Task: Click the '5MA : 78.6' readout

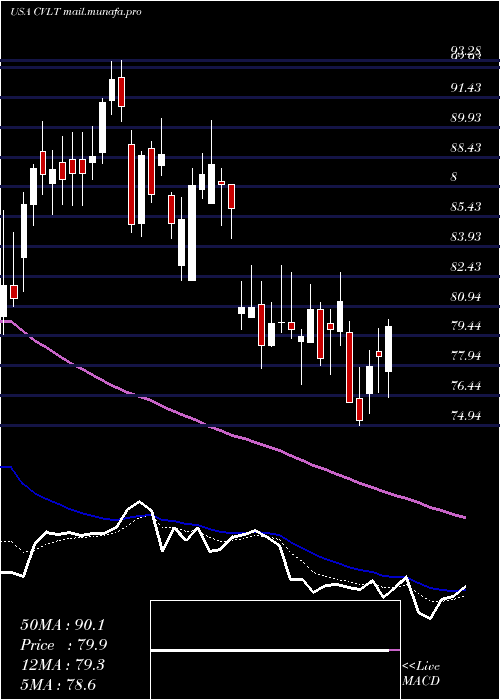Action: (58, 684)
